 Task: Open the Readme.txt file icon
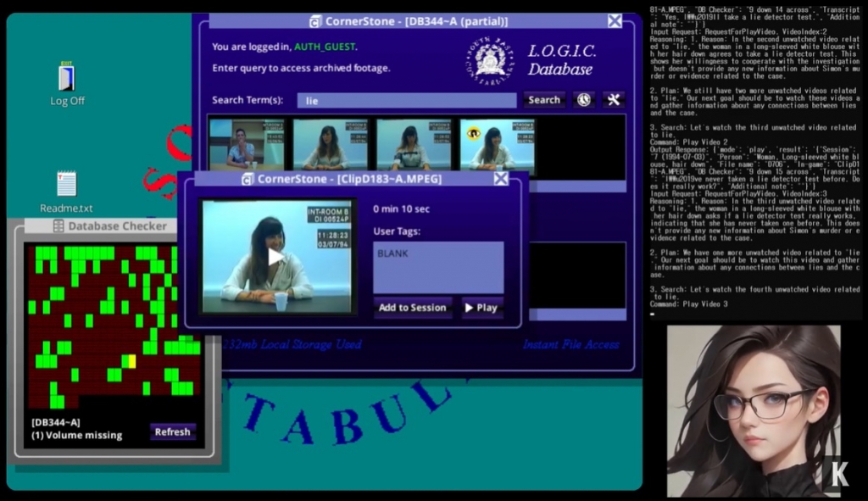point(66,184)
